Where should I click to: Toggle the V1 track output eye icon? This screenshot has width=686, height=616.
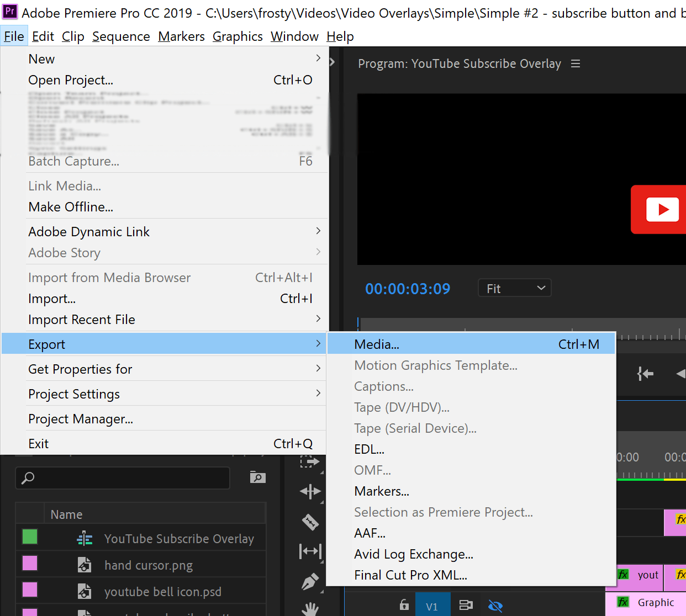(495, 606)
